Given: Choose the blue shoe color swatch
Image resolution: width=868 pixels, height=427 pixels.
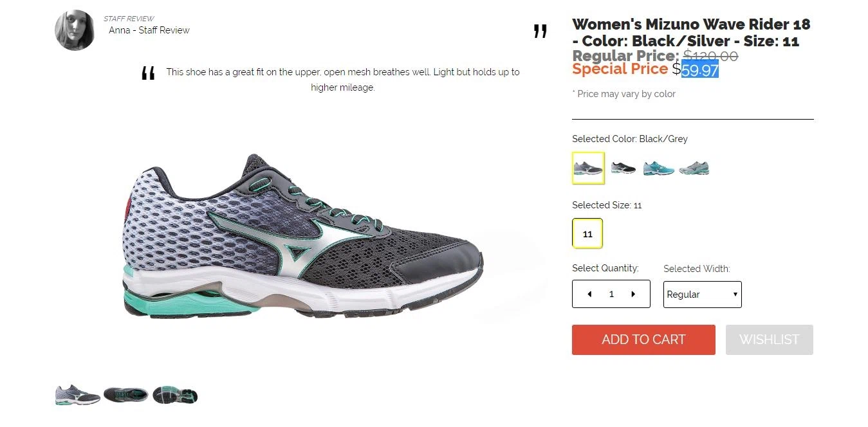Looking at the screenshot, I should 659,168.
